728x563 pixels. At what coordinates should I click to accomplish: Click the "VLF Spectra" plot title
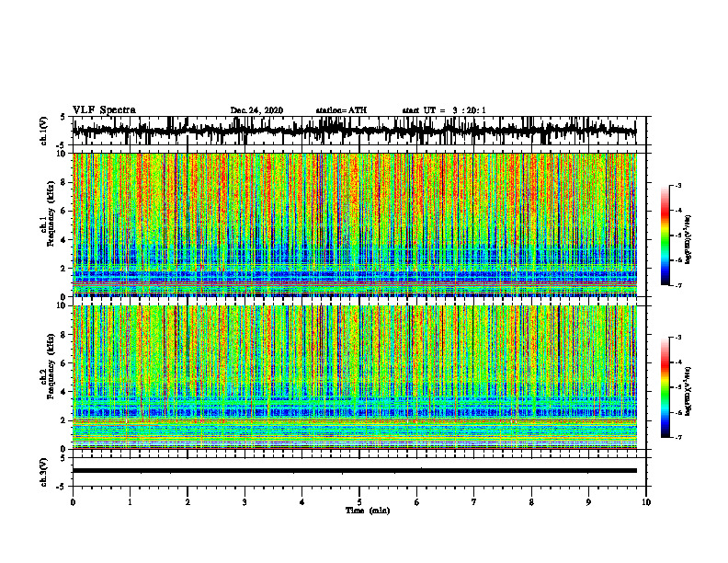point(104,109)
